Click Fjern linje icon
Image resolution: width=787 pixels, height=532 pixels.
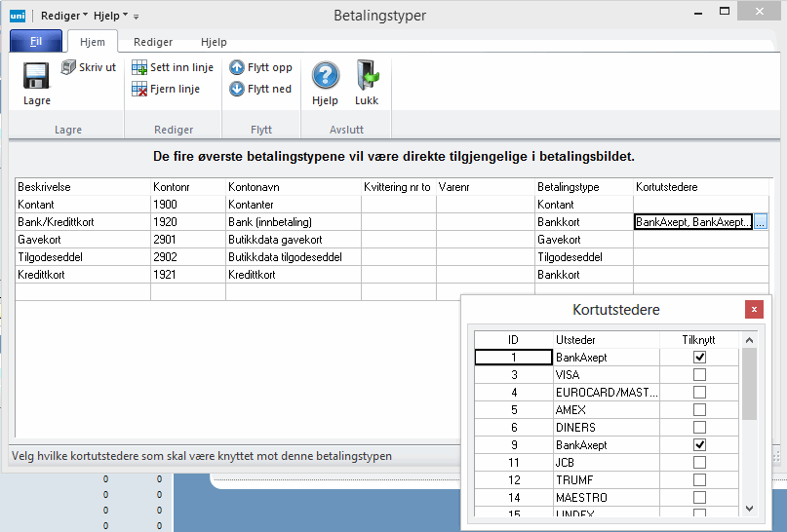[x=140, y=89]
